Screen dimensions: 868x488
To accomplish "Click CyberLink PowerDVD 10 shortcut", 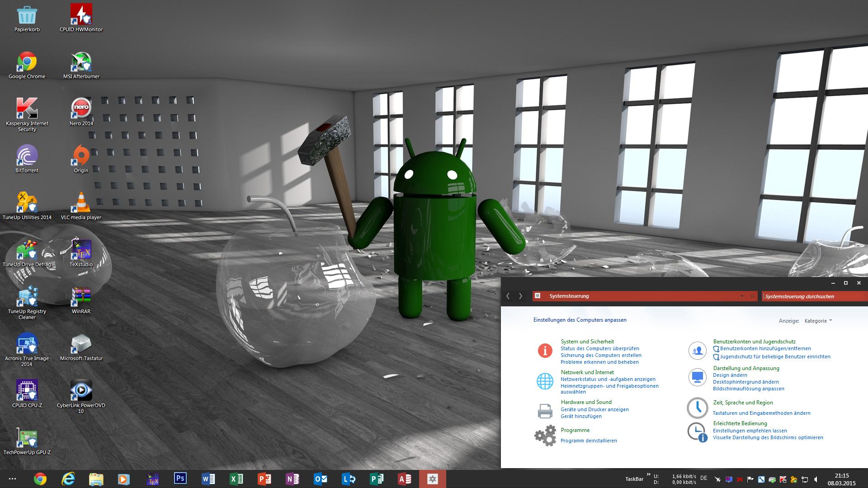I will 81,397.
